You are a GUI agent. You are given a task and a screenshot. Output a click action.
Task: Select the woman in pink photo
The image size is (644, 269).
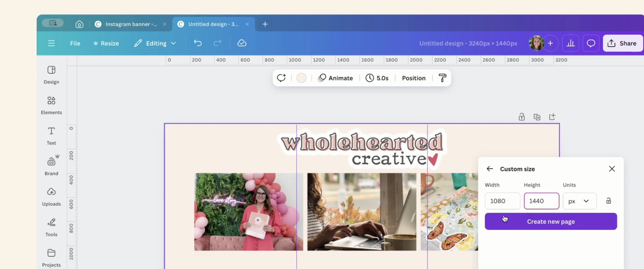[249, 212]
